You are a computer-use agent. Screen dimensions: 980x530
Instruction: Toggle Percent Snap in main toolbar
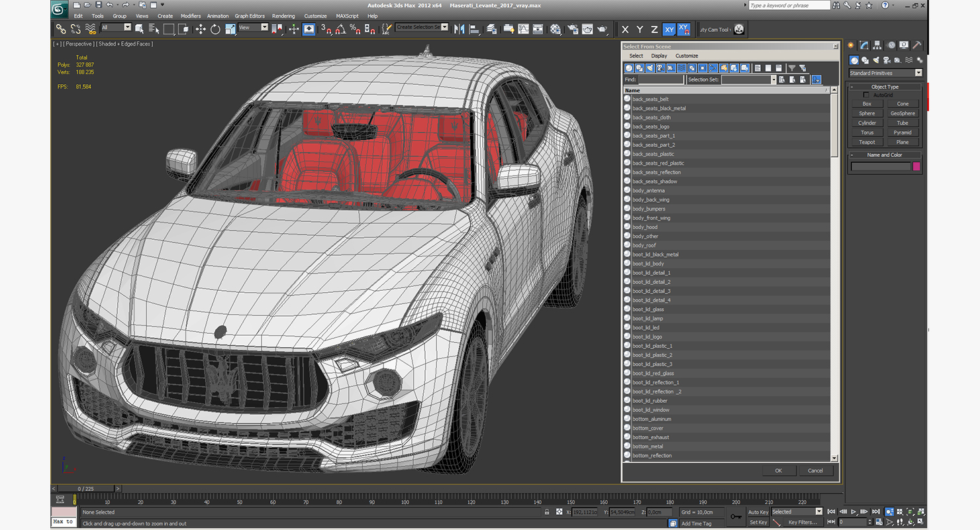pos(355,29)
